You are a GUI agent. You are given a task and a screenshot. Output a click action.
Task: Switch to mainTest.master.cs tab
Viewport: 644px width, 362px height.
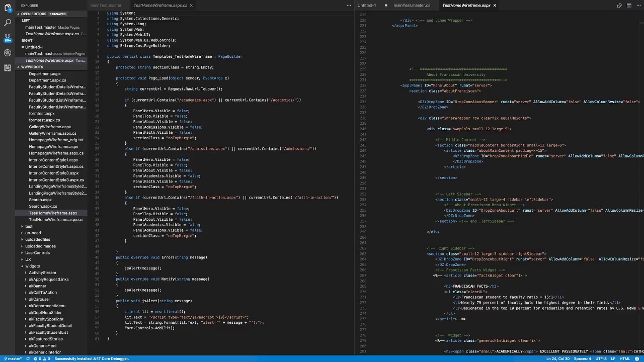(412, 6)
